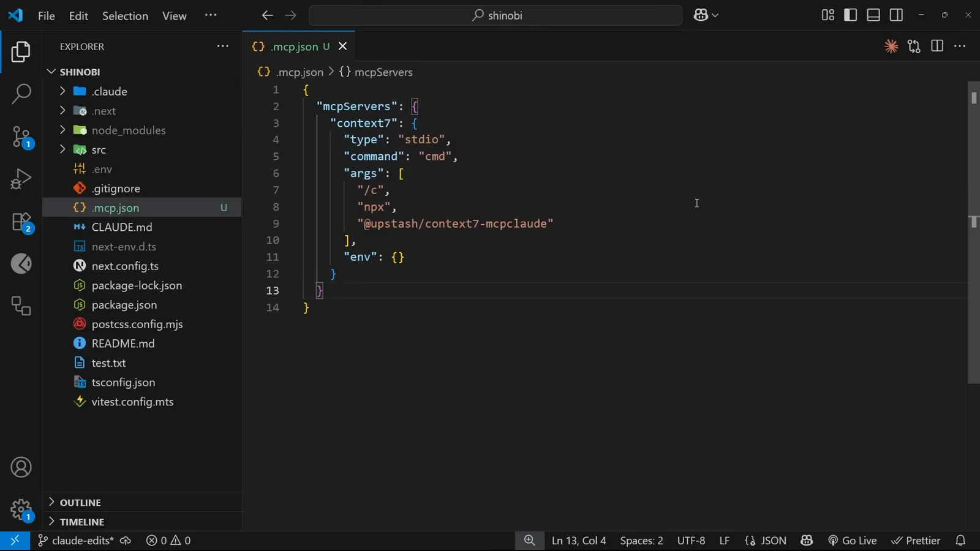Toggle the bottom panel
This screenshot has width=980, height=551.
pyautogui.click(x=873, y=15)
